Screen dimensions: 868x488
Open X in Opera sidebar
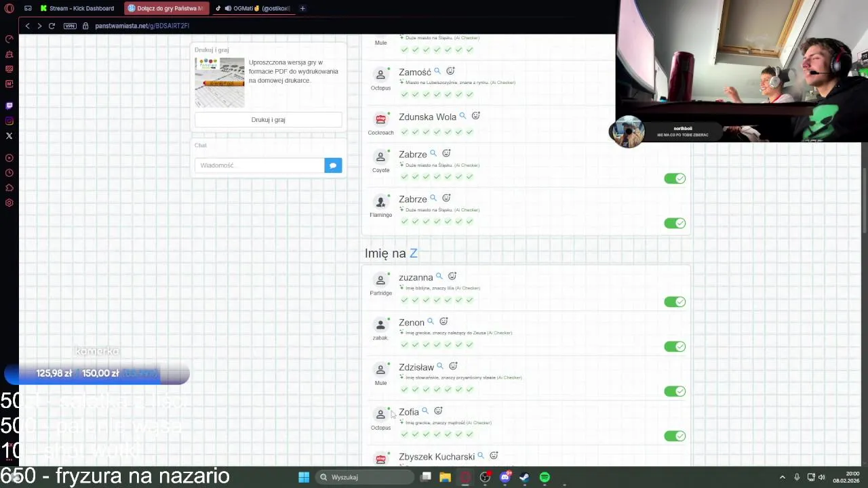point(9,136)
